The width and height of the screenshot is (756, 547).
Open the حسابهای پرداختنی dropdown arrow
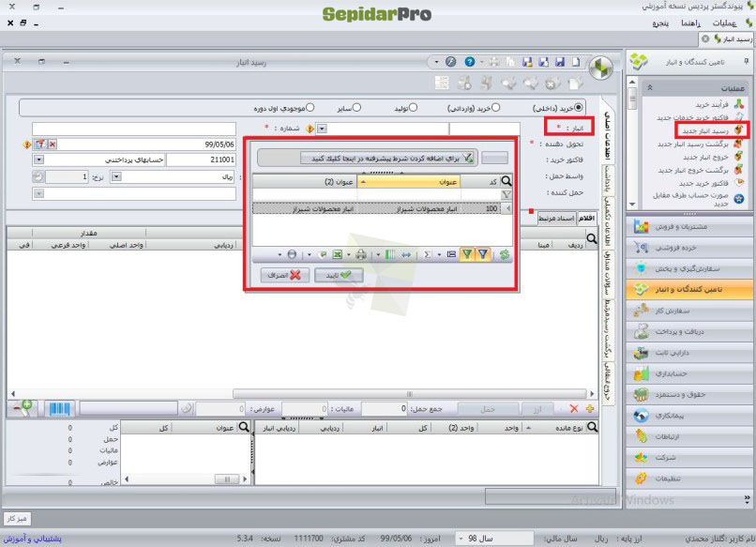[39, 160]
